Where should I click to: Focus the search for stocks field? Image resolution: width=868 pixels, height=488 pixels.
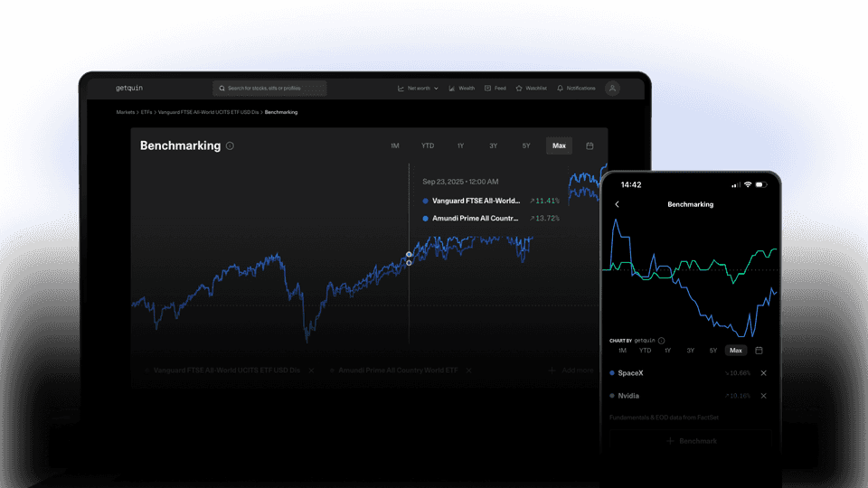[x=269, y=88]
